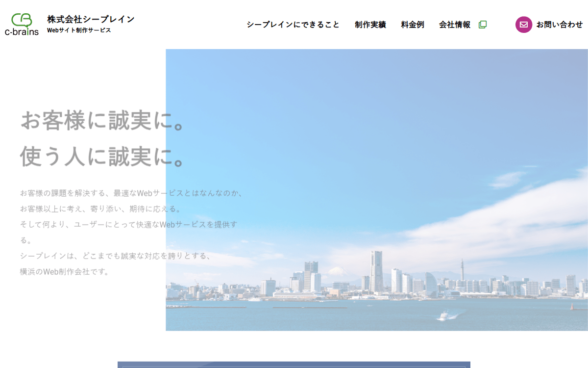
Task: Click the line starting お客様の課題を解決する
Action: click(x=131, y=193)
